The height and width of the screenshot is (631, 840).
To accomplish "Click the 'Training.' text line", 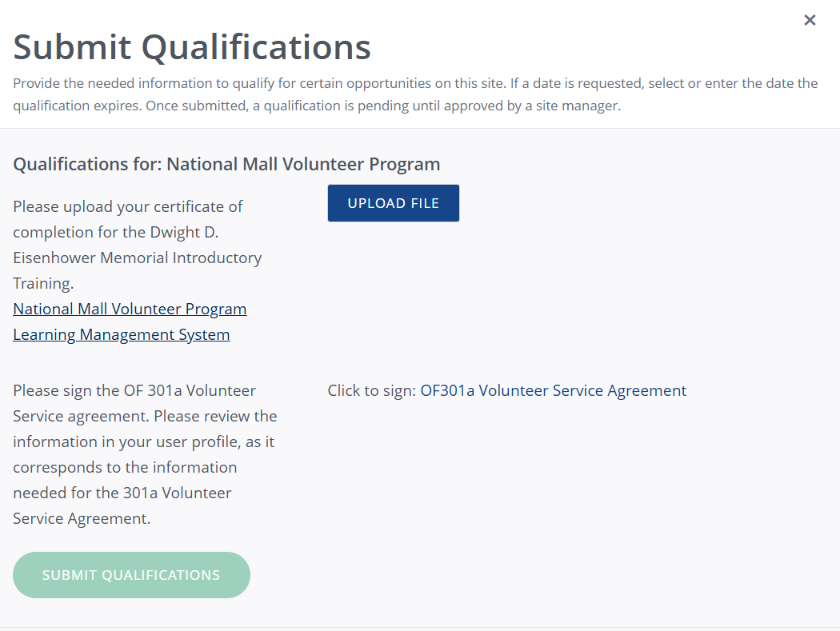I will (43, 283).
